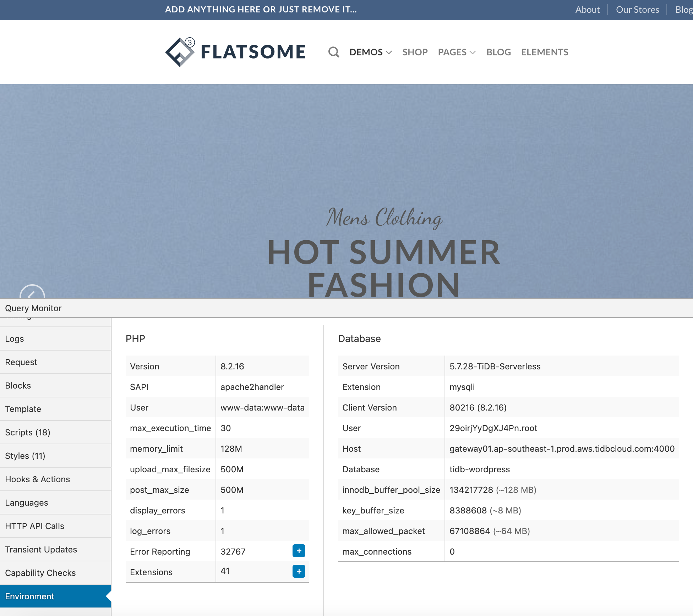Viewport: 693px width, 616px height.
Task: Click the max_allowed_packet value 67108864
Action: click(x=490, y=531)
